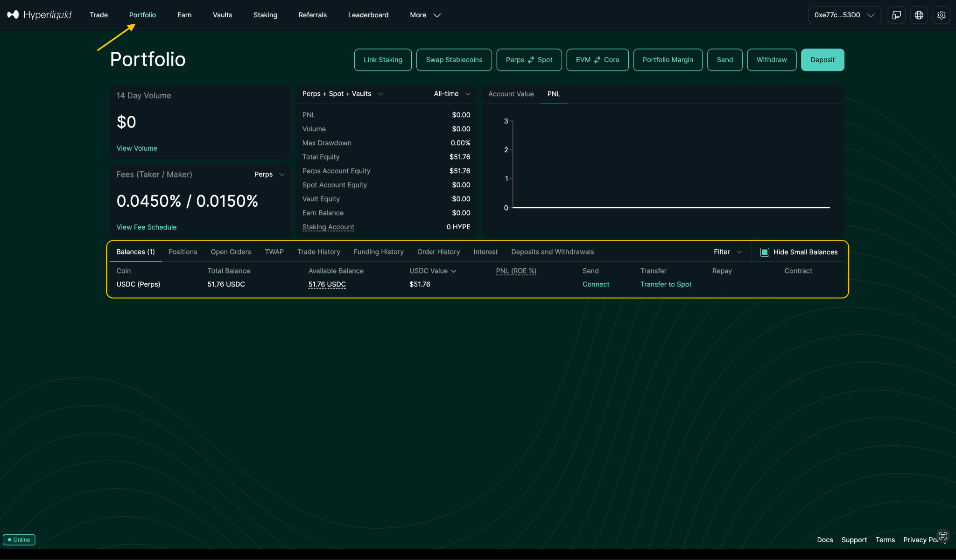Expand the More menu dropdown
956x560 pixels.
(425, 15)
